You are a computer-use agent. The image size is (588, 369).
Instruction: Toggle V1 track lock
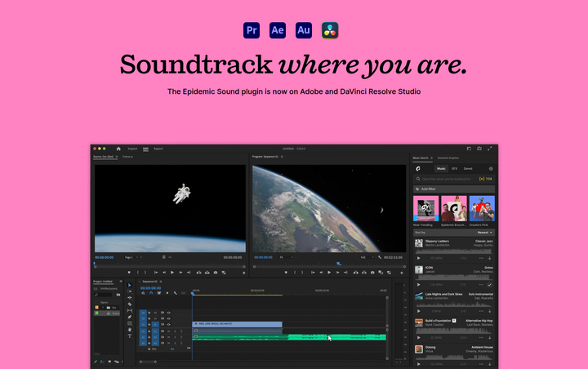[149, 324]
